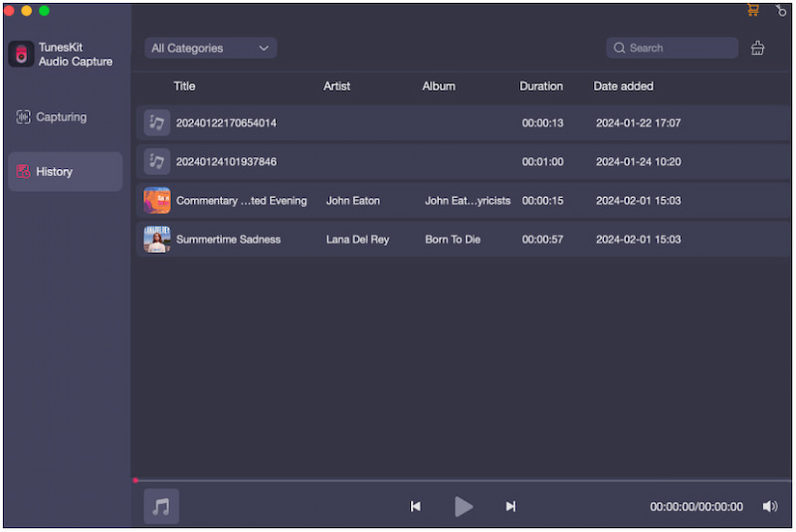Click the John Eat...yricists album cell
The height and width of the screenshot is (532, 796).
[x=468, y=201]
